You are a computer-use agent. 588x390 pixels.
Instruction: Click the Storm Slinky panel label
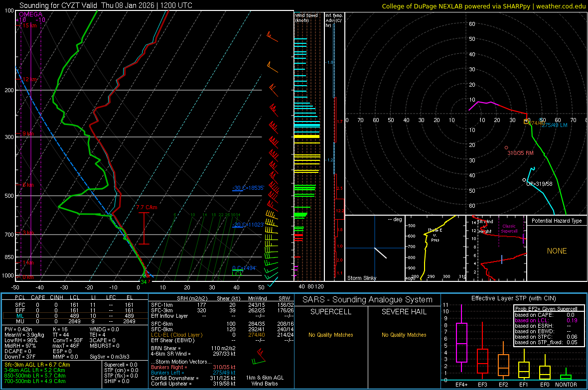tap(361, 278)
